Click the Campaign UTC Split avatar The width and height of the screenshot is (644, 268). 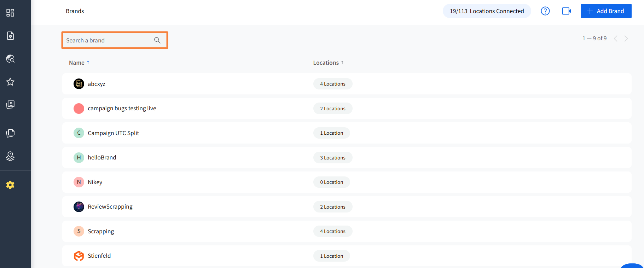point(79,133)
